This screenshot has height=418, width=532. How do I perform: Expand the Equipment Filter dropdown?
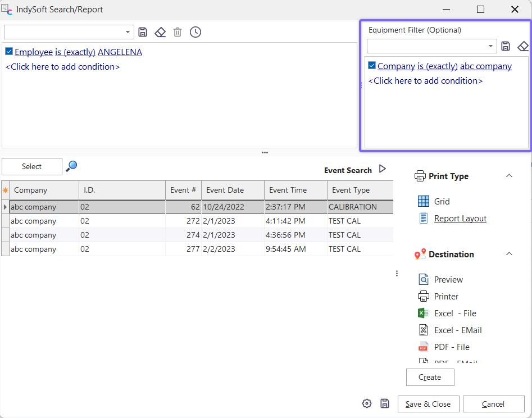coord(491,46)
